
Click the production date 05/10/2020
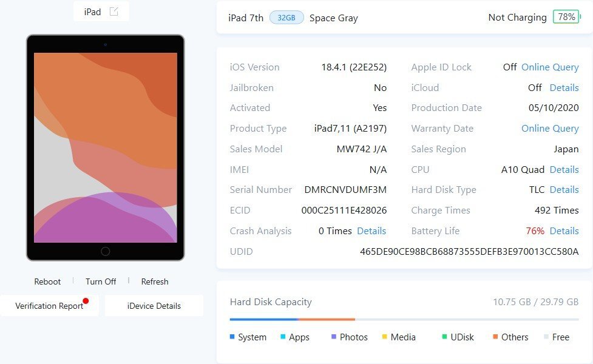(x=554, y=108)
